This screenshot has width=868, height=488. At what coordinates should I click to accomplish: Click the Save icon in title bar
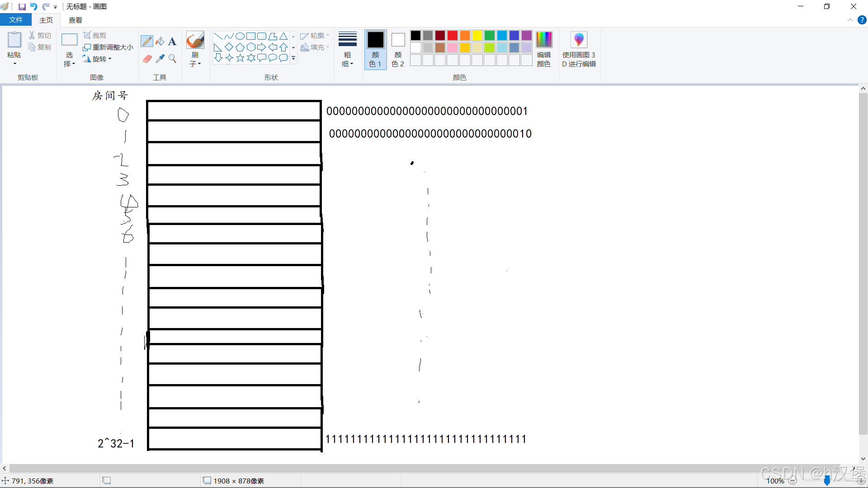coord(22,7)
